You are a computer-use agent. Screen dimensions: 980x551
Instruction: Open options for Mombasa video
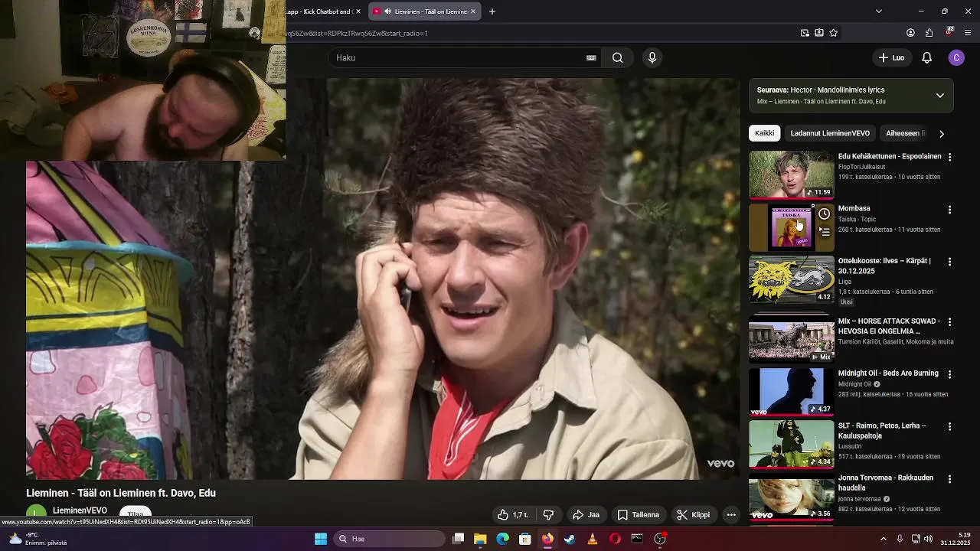(x=950, y=209)
